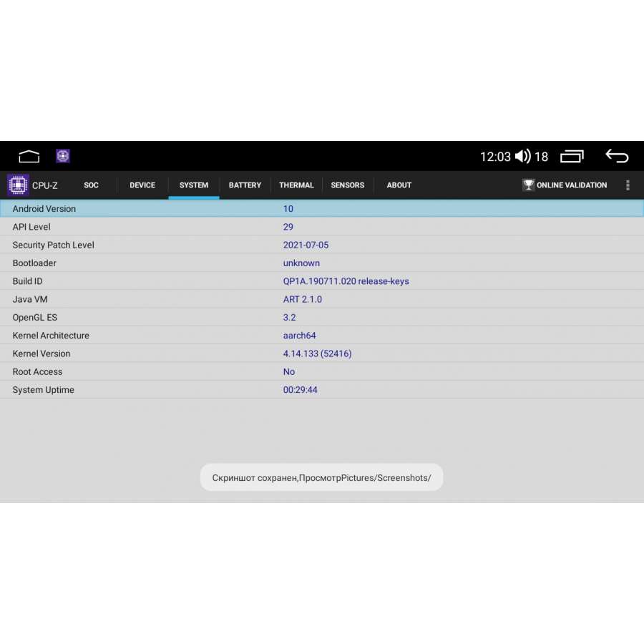Viewport: 644px width, 644px height.
Task: Click the 4.14.133 (52416) value
Action: (318, 353)
